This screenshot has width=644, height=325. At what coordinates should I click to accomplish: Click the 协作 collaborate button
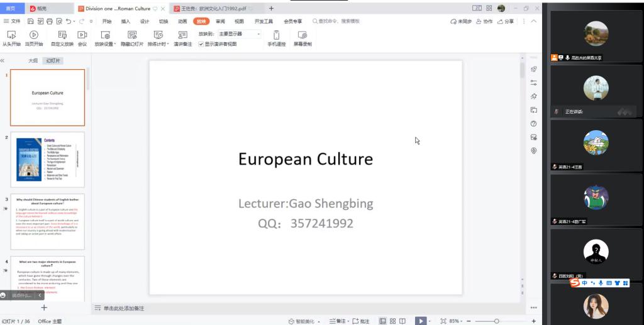484,21
